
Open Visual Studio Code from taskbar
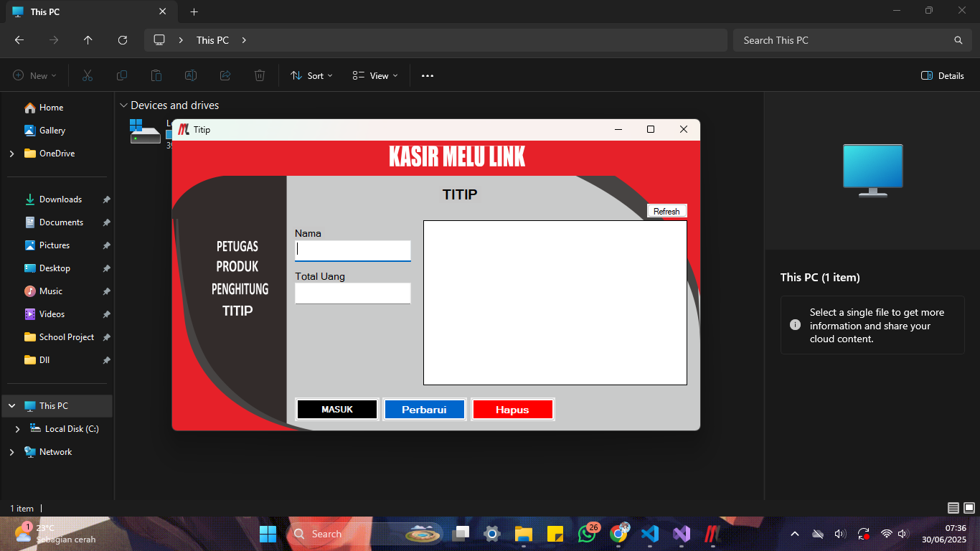[650, 534]
